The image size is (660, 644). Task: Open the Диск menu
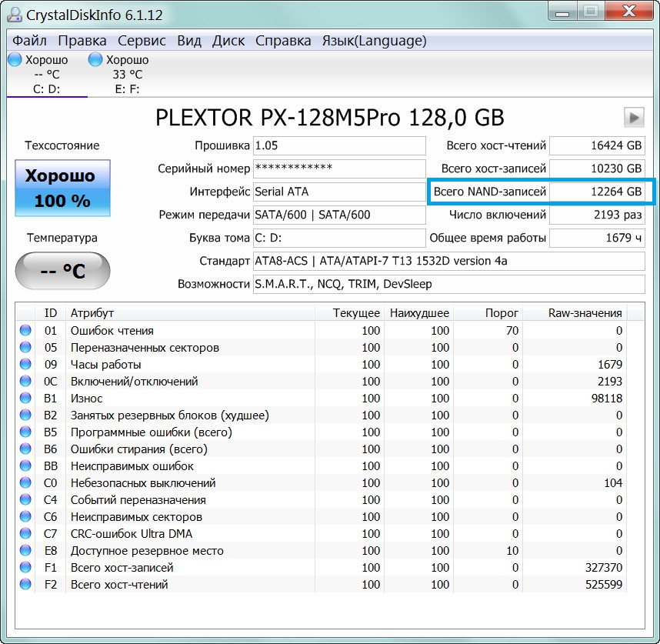pyautogui.click(x=228, y=41)
